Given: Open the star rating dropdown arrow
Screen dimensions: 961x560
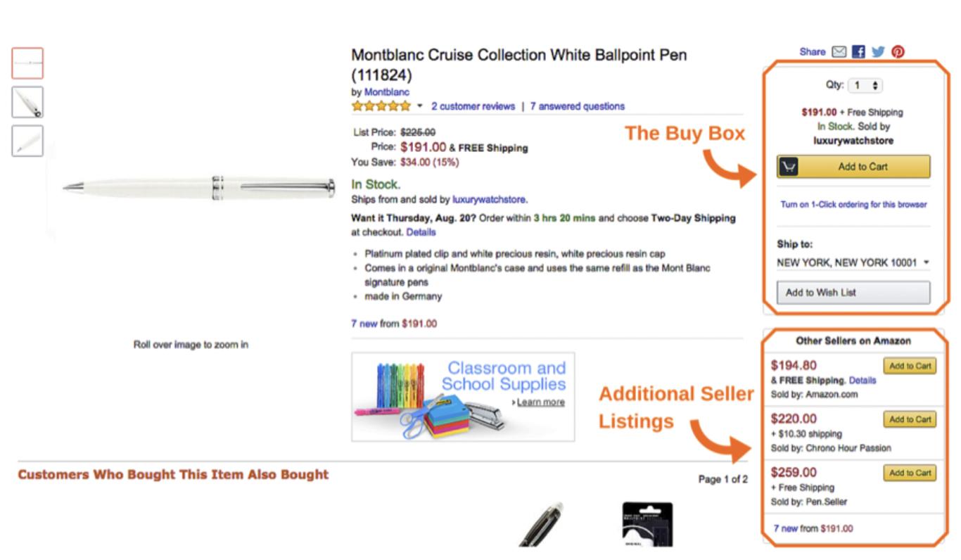Looking at the screenshot, I should pos(420,106).
